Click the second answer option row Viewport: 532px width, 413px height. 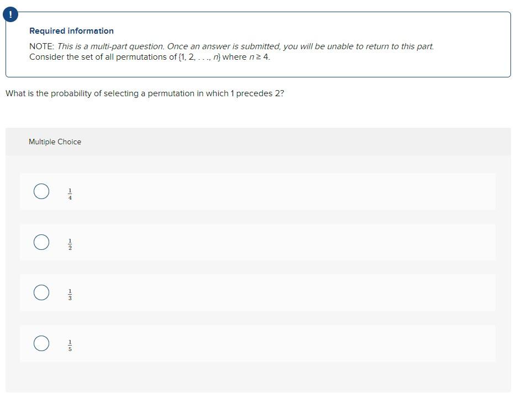(x=257, y=242)
